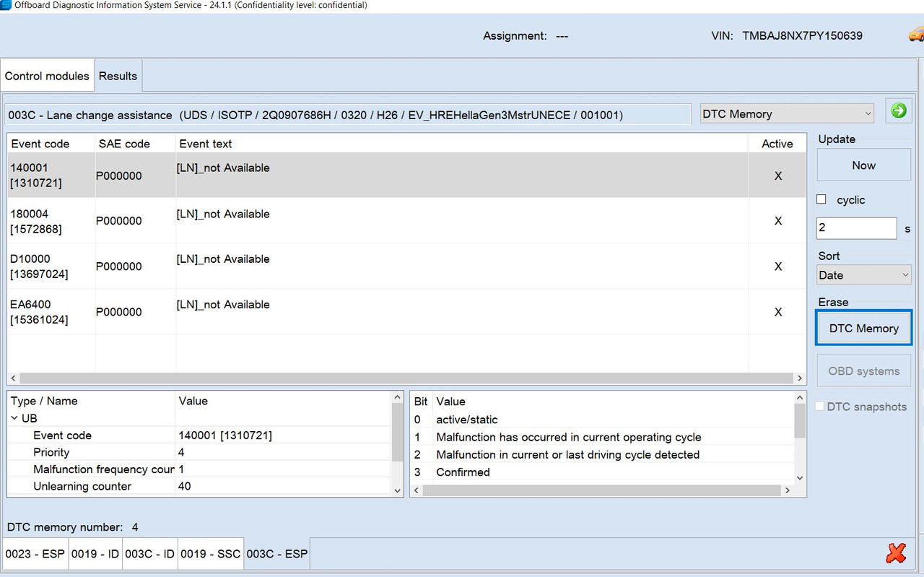The width and height of the screenshot is (924, 577).
Task: Open the 0023 - ESP bottom tab
Action: [35, 554]
